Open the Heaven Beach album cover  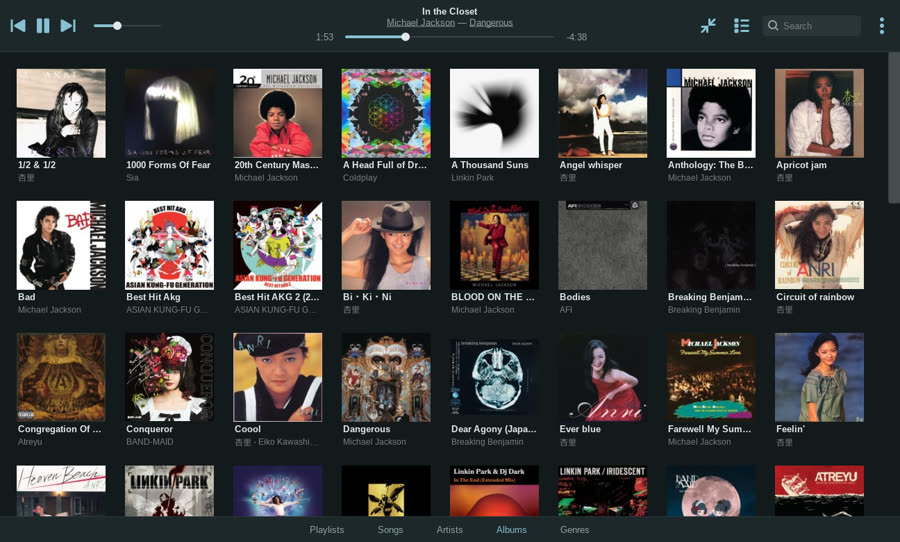coord(61,490)
